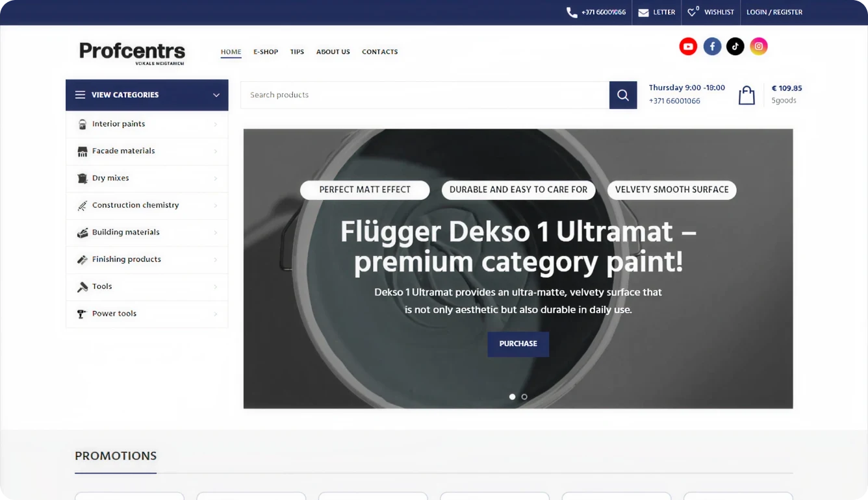
Task: Click the magnifier search button
Action: click(623, 95)
